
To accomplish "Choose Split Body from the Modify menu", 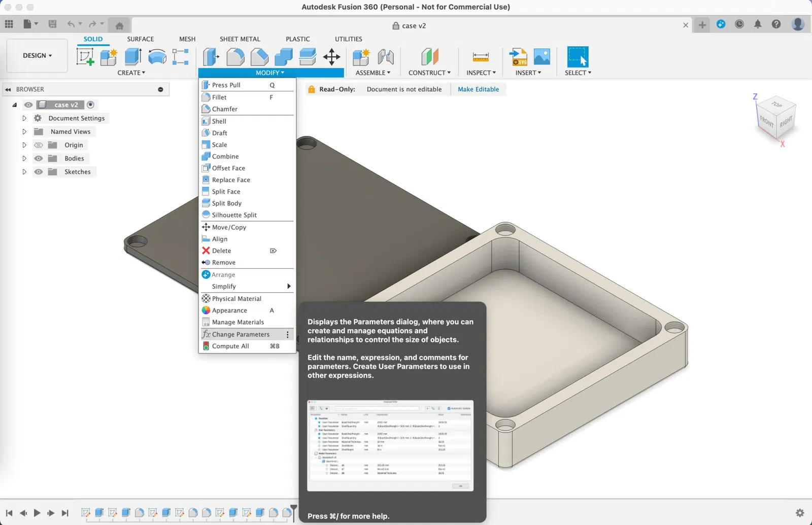I will click(247, 203).
